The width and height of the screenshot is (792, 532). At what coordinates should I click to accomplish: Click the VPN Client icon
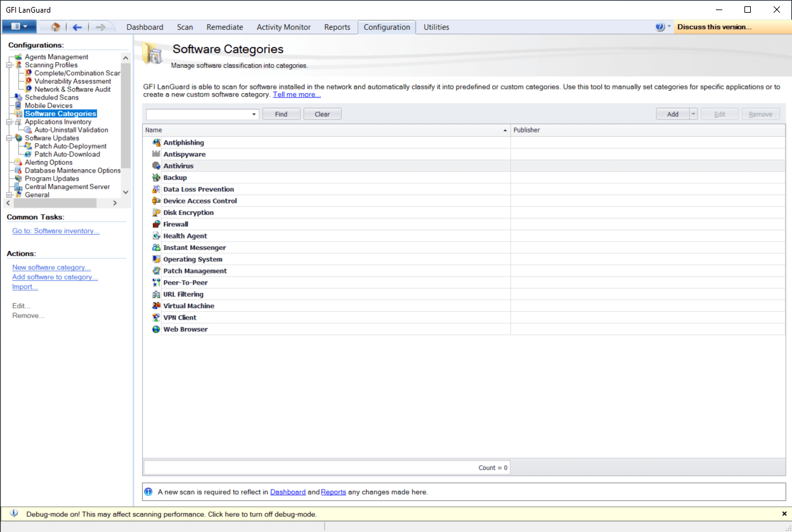coord(157,318)
